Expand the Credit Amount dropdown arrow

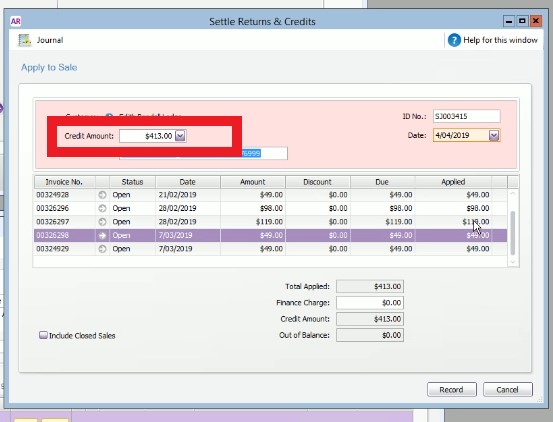click(180, 136)
